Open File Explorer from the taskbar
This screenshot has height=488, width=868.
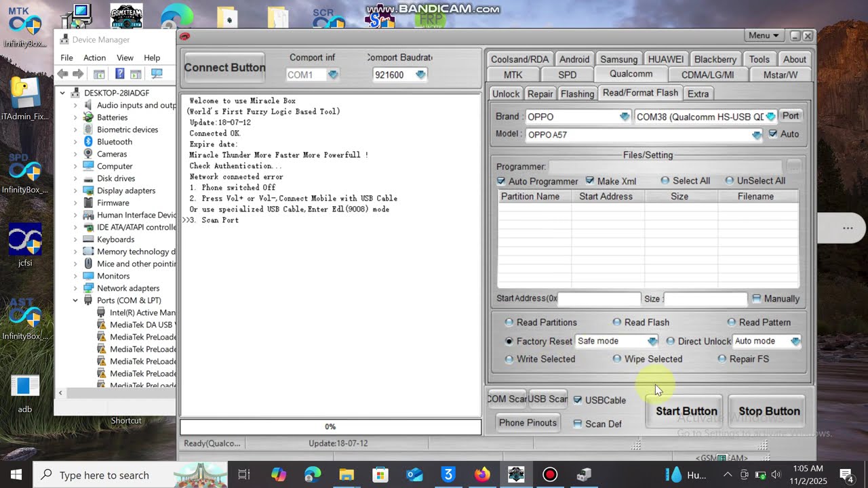point(347,475)
